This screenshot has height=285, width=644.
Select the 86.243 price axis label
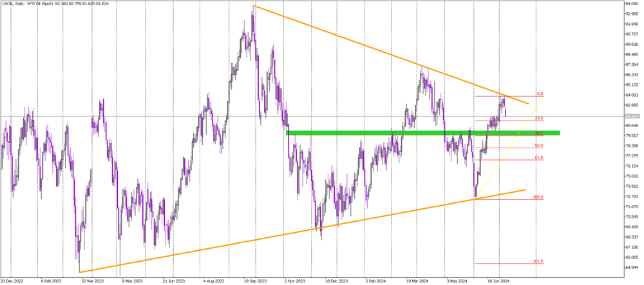631,75
